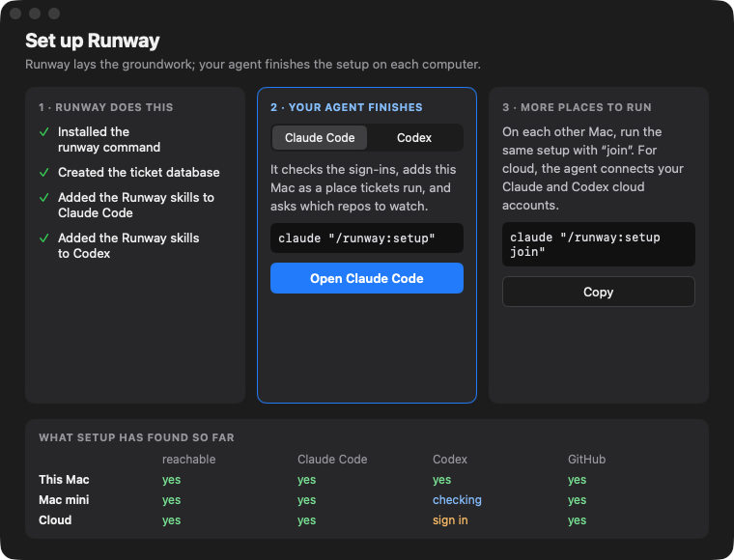Click the "checking" status for Mac mini Codex
734x560 pixels.
point(457,499)
